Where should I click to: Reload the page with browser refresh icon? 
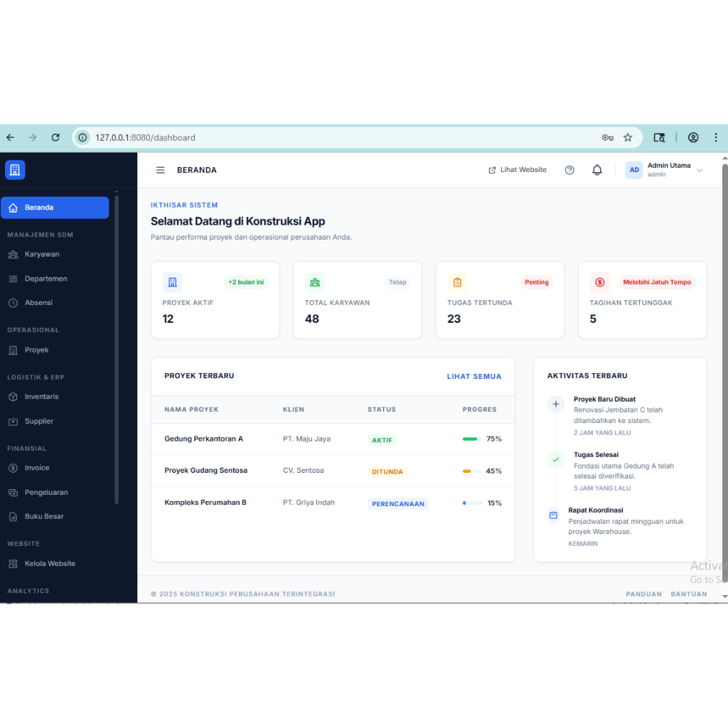[x=55, y=137]
